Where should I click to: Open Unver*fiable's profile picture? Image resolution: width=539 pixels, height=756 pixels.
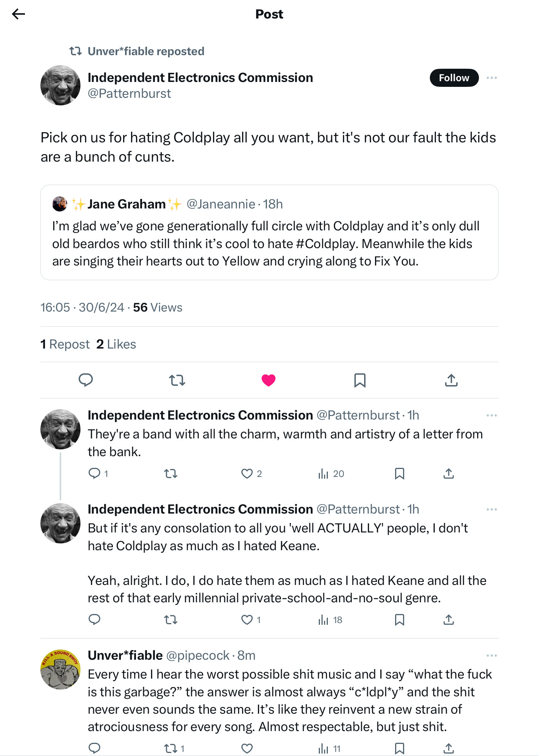point(60,669)
